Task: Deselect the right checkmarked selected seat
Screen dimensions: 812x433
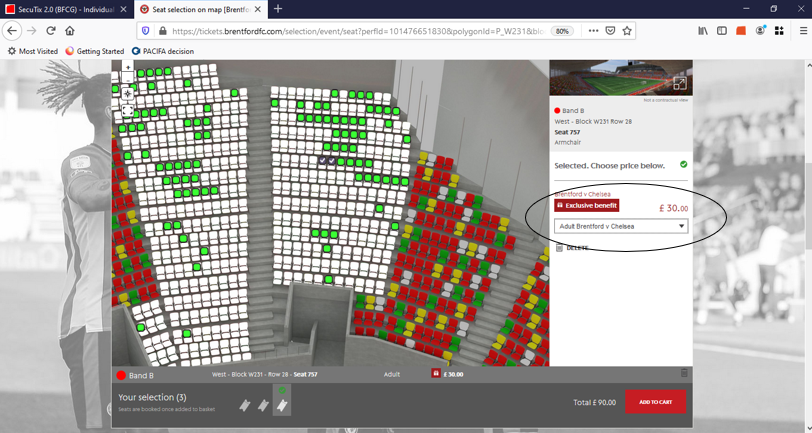Action: tap(331, 161)
